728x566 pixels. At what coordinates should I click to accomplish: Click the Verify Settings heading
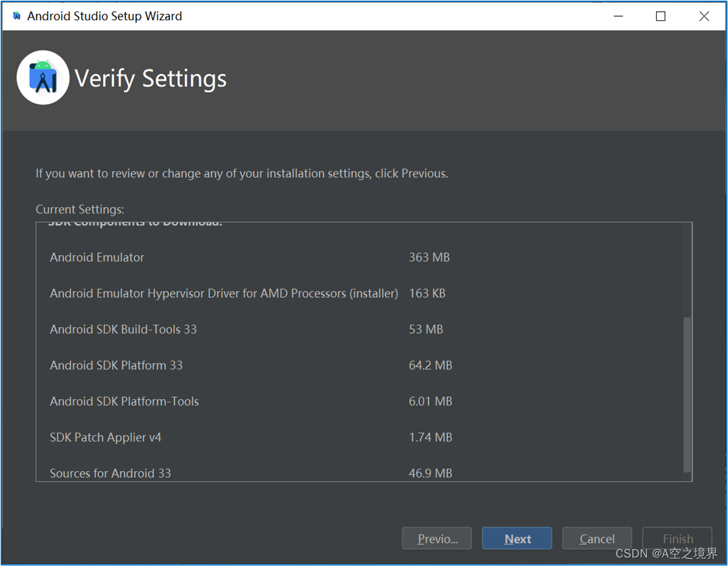click(x=151, y=78)
